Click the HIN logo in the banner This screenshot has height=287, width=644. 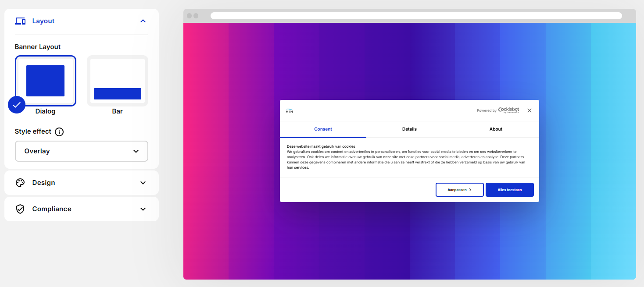pyautogui.click(x=289, y=110)
